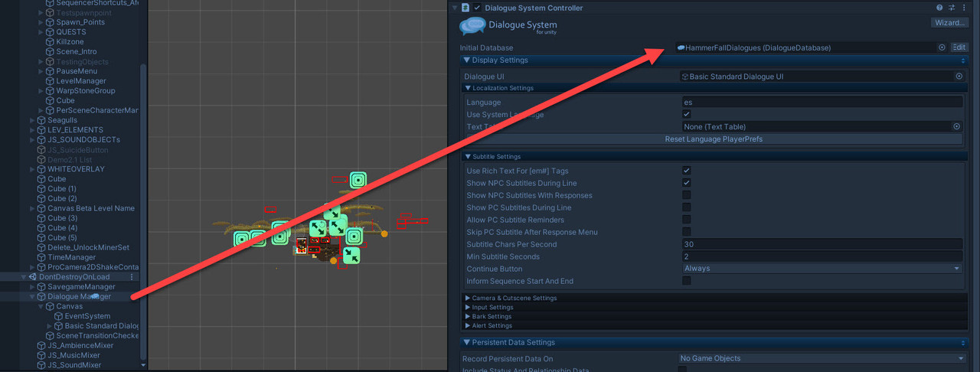
Task: Enable Inform Sequence Start And End
Action: coord(687,281)
